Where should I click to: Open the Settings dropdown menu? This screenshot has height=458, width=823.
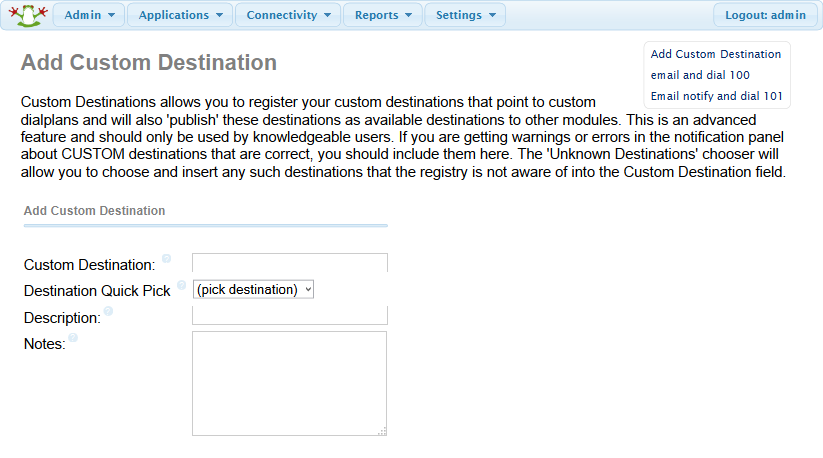pos(465,15)
